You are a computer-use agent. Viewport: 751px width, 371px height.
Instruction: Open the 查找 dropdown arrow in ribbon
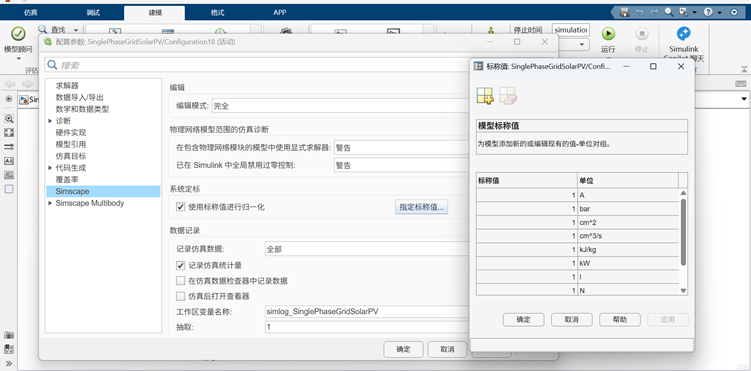[x=76, y=30]
